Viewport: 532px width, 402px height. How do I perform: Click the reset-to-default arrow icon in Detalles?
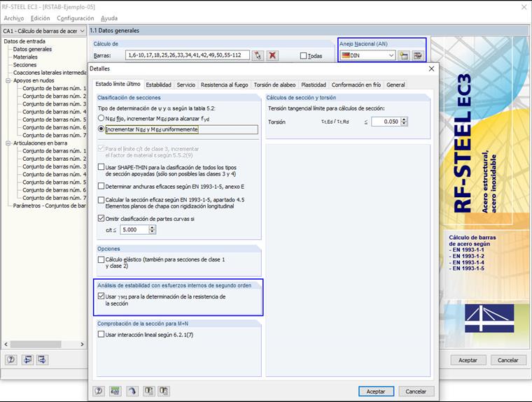(x=132, y=391)
